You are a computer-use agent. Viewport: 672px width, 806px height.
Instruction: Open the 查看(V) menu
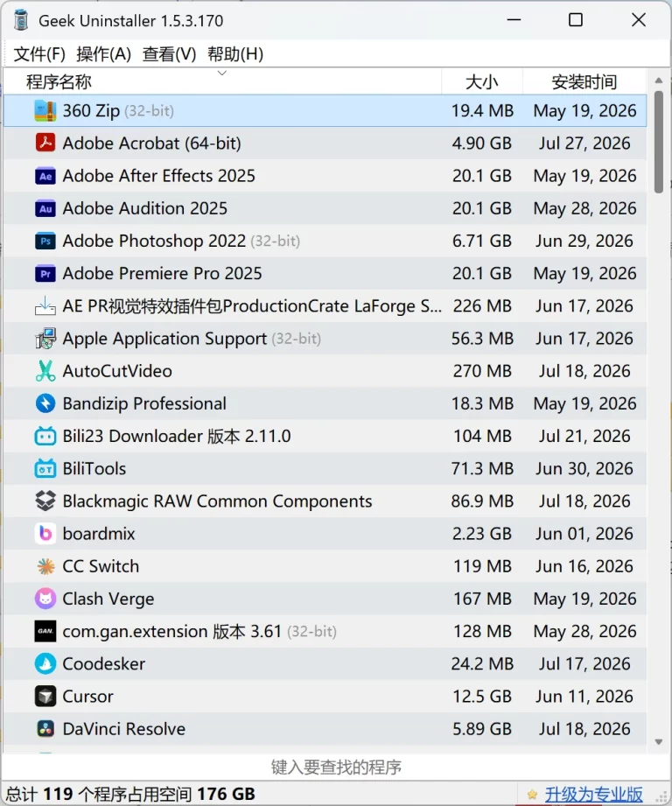point(169,54)
